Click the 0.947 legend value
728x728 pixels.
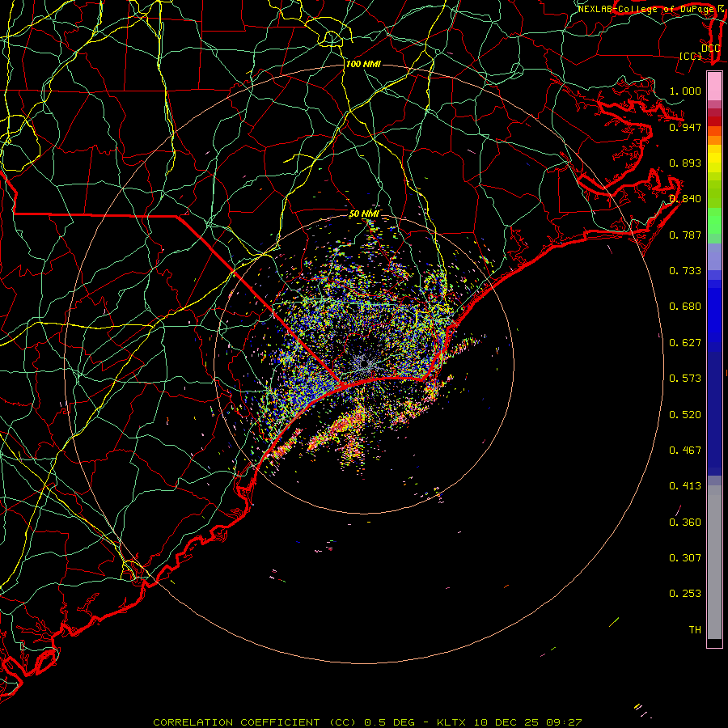click(685, 127)
